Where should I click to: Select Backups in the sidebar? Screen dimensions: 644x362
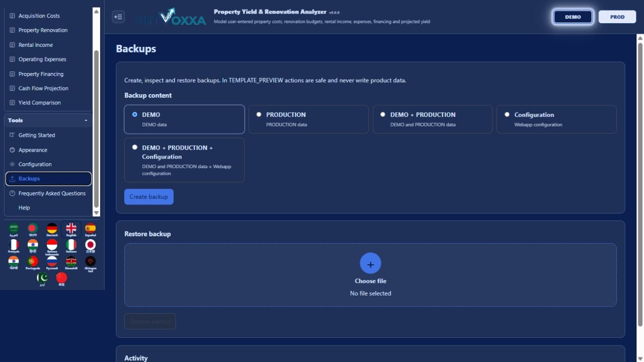(x=48, y=179)
